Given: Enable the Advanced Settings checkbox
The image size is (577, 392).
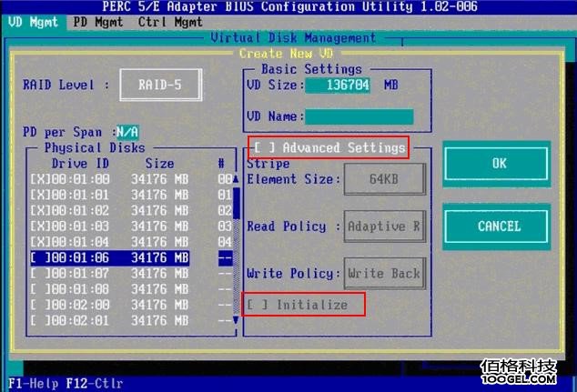Looking at the screenshot, I should pos(264,147).
